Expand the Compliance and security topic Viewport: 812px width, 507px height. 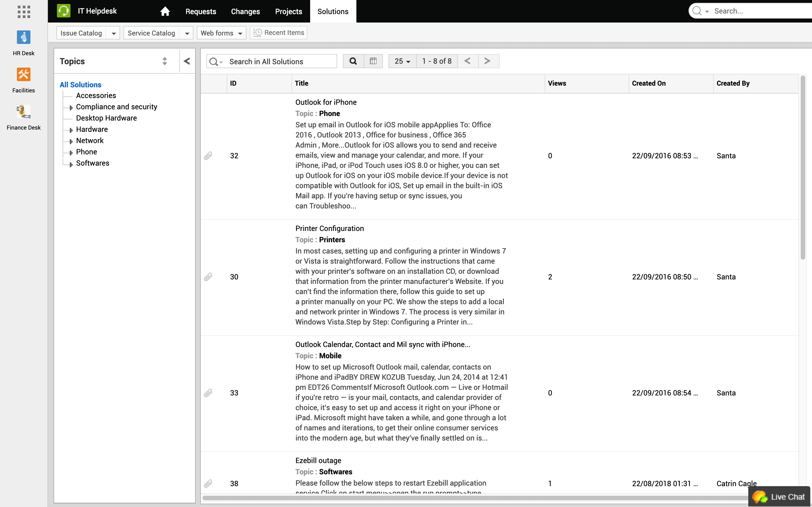coord(71,108)
